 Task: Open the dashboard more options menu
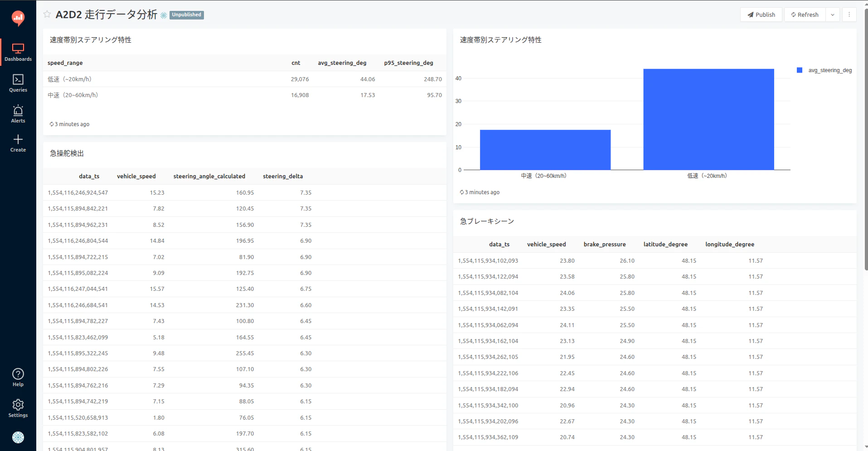(849, 15)
